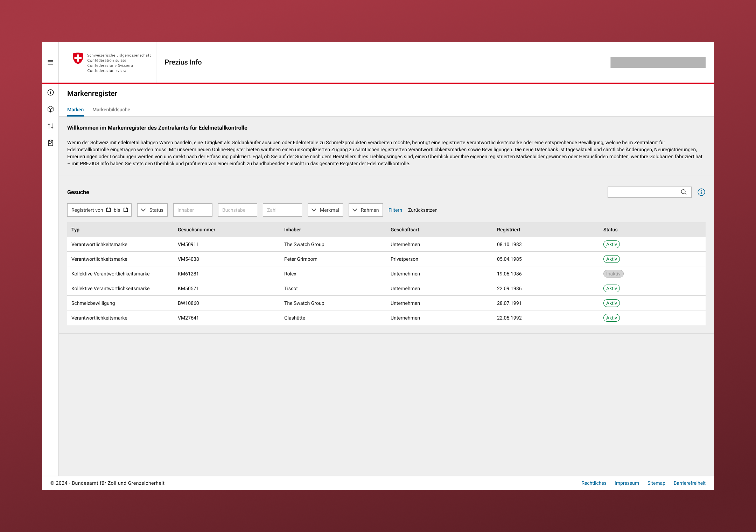Expand the Status dropdown filter

pos(152,210)
